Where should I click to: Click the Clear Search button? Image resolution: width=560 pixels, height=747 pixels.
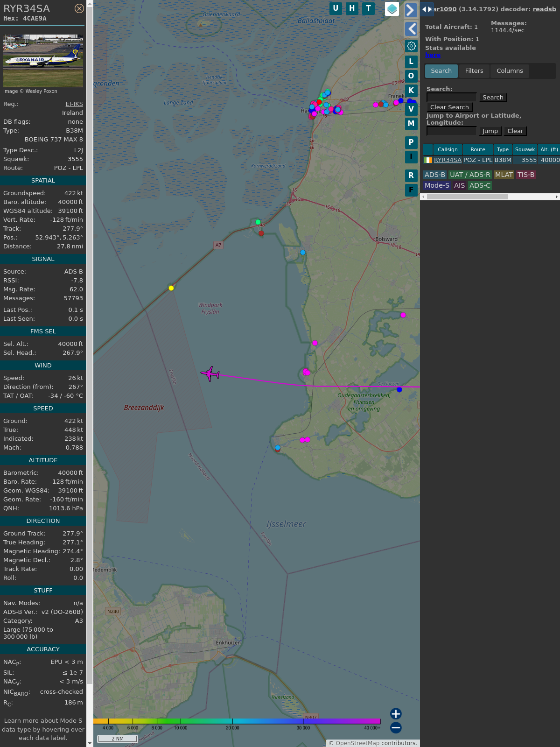449,107
